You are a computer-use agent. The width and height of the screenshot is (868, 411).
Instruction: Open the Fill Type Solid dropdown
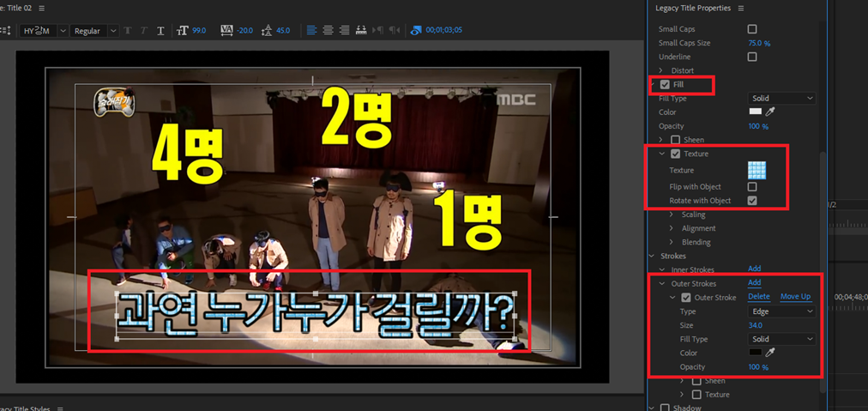point(781,98)
